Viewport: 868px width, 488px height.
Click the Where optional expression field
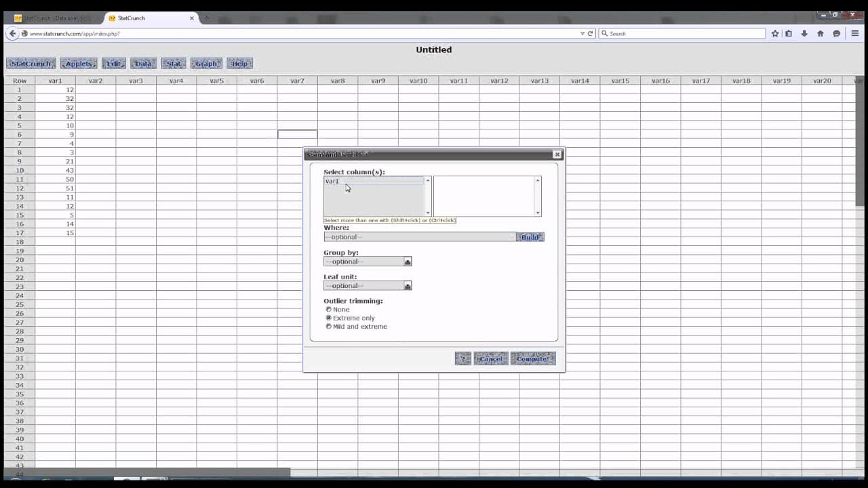(x=420, y=237)
